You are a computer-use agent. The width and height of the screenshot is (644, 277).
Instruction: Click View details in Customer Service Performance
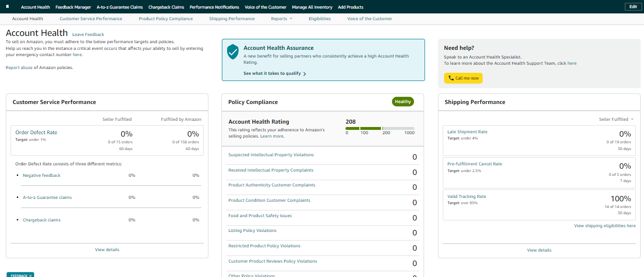[107, 250]
